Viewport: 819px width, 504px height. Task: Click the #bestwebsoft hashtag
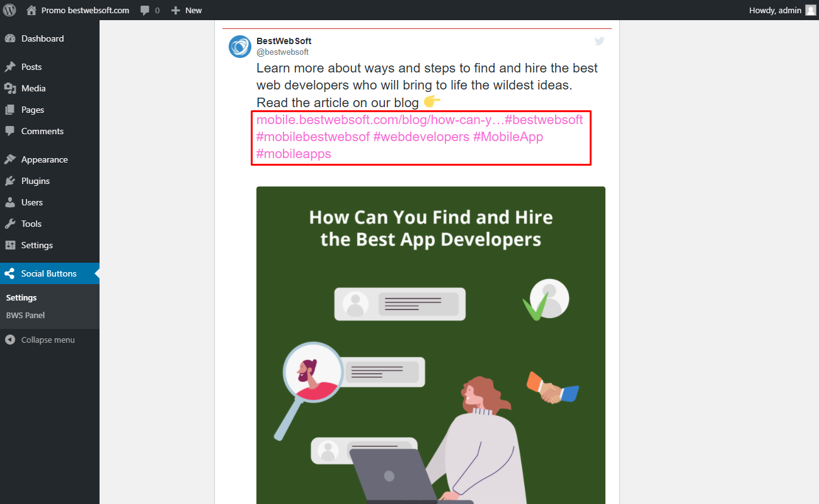(544, 120)
